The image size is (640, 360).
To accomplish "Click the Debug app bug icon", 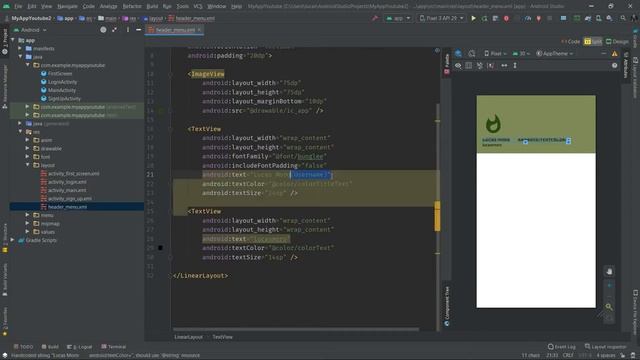I will 506,18.
